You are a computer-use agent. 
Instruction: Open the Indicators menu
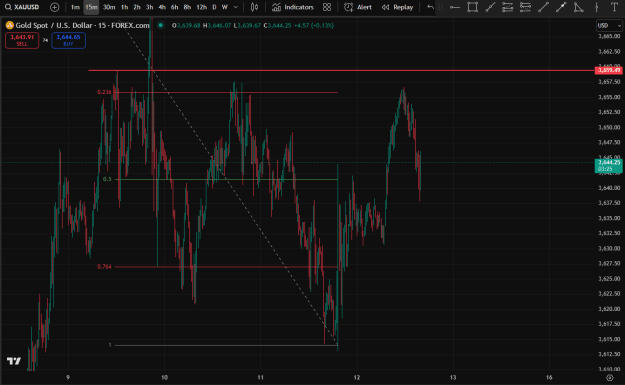pyautogui.click(x=293, y=7)
